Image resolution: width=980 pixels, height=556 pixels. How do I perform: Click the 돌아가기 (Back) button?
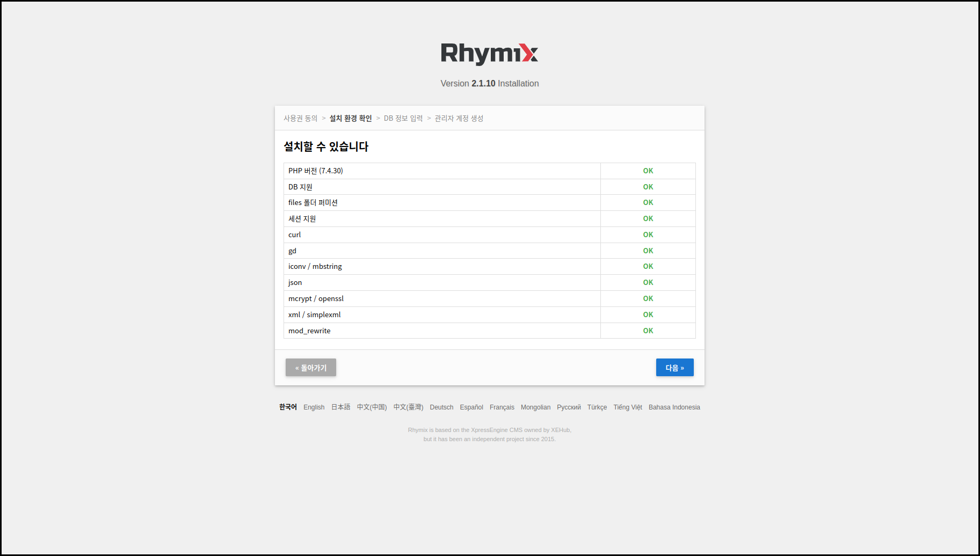(310, 368)
